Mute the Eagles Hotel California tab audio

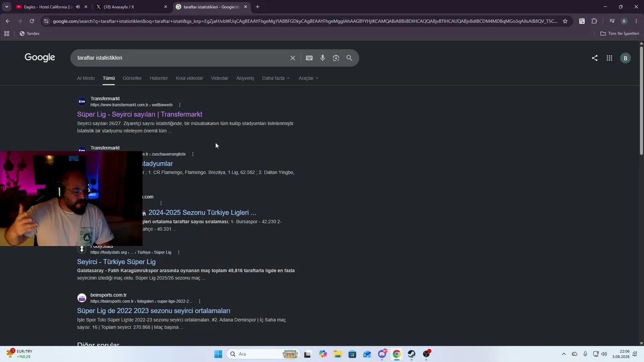point(77,7)
